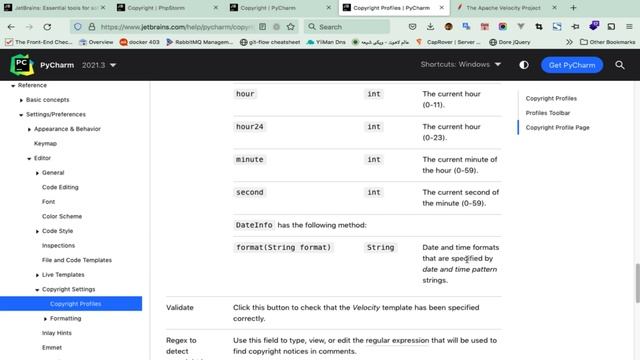640x360 pixels.
Task: Open Emmet in sidebar
Action: click(x=52, y=348)
